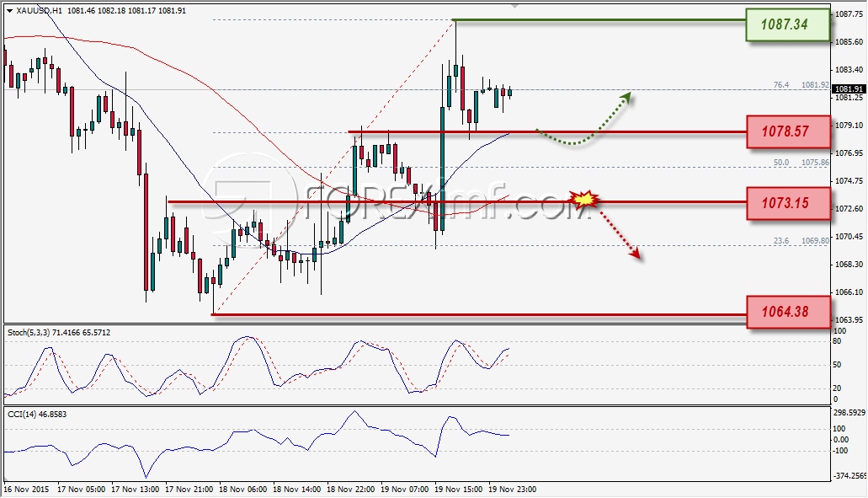Select the 50.0 Fibonacci level label
Viewport: 868px width, 498px height.
coord(781,163)
